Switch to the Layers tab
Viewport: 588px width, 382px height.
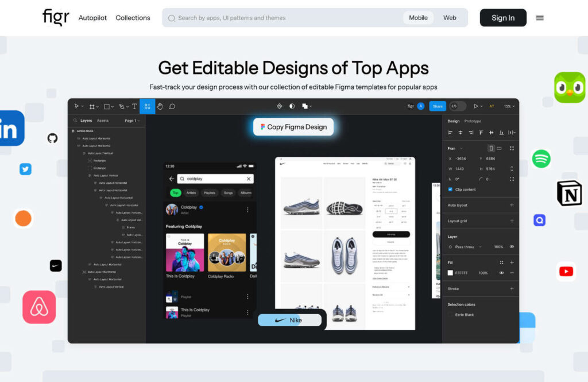tap(86, 121)
